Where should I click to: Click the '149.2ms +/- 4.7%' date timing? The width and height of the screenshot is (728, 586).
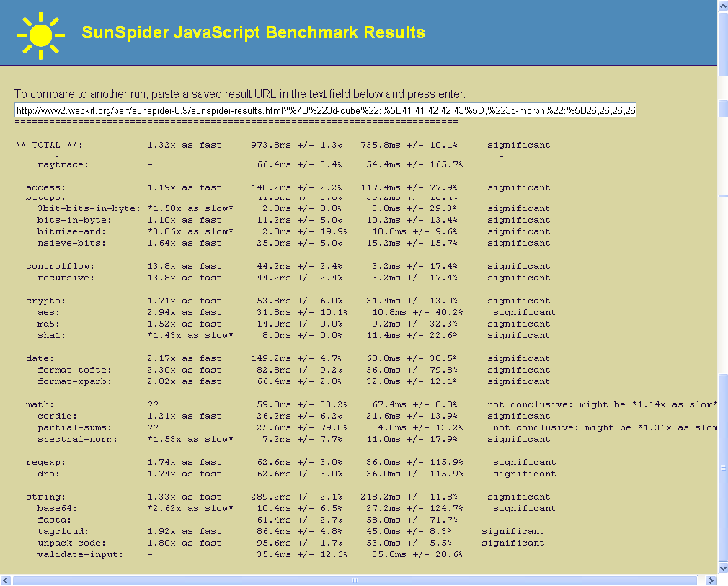(x=296, y=359)
